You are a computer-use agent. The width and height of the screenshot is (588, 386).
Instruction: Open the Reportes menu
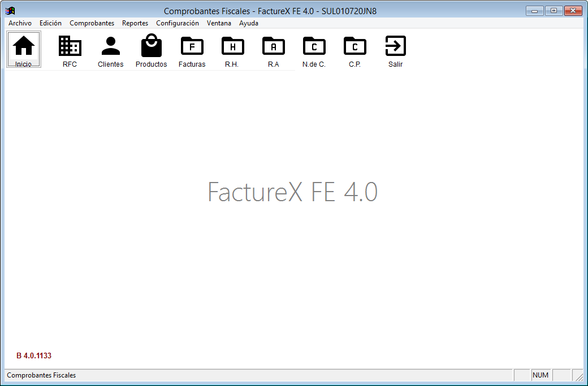pyautogui.click(x=135, y=23)
